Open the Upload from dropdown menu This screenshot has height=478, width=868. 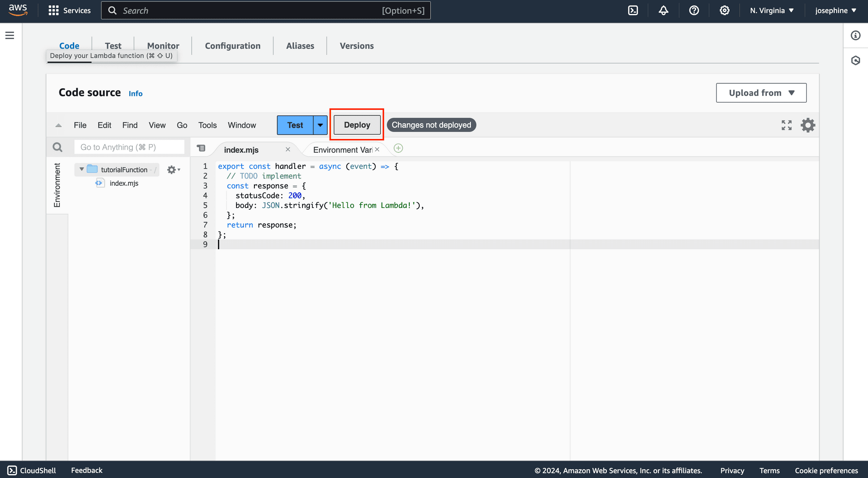(x=761, y=92)
